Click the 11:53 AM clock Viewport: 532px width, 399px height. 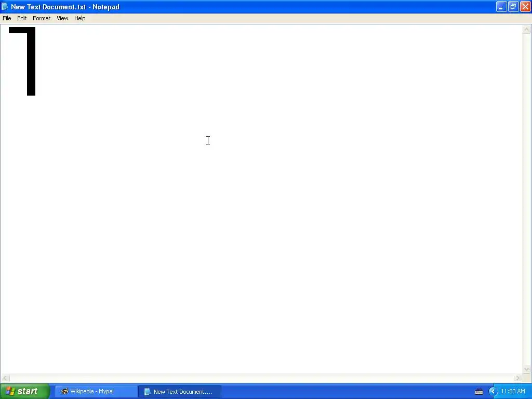pos(513,392)
